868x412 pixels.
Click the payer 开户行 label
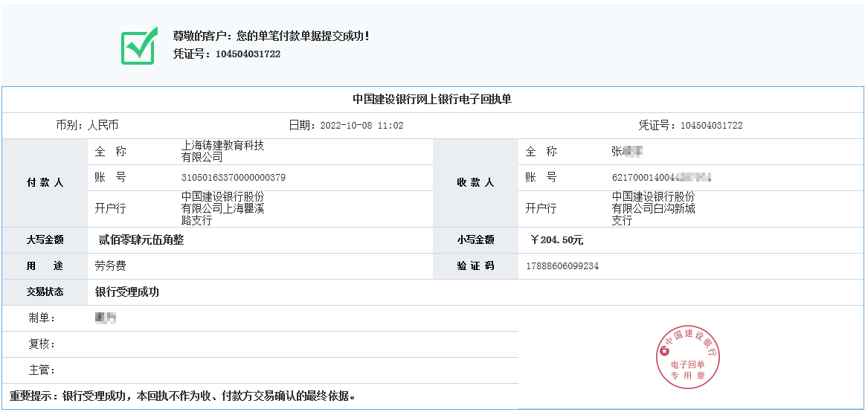point(111,209)
